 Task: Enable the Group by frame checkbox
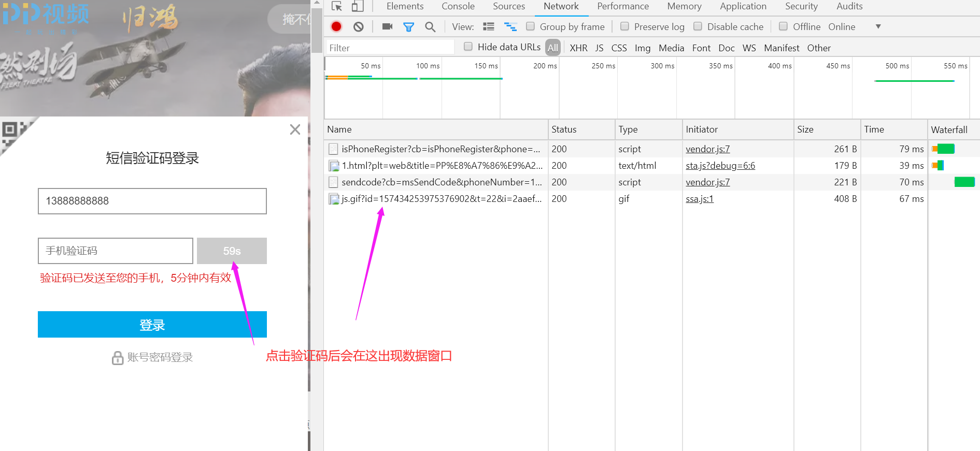530,26
